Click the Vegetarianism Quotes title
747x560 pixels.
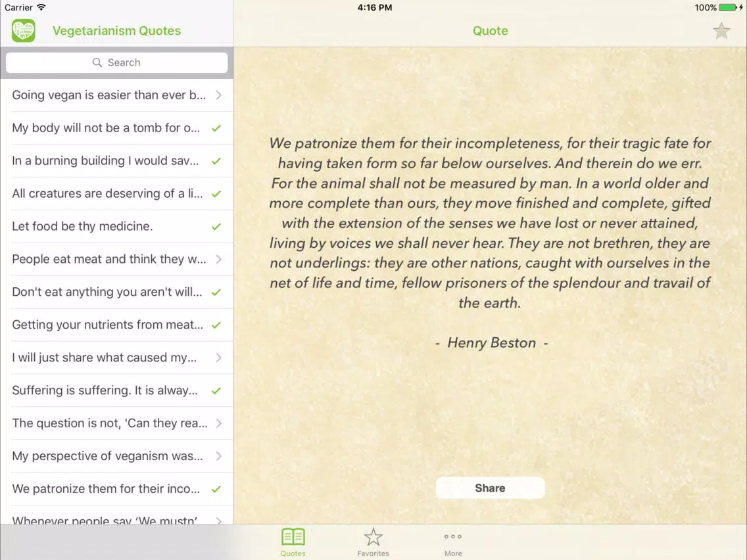[x=117, y=31]
